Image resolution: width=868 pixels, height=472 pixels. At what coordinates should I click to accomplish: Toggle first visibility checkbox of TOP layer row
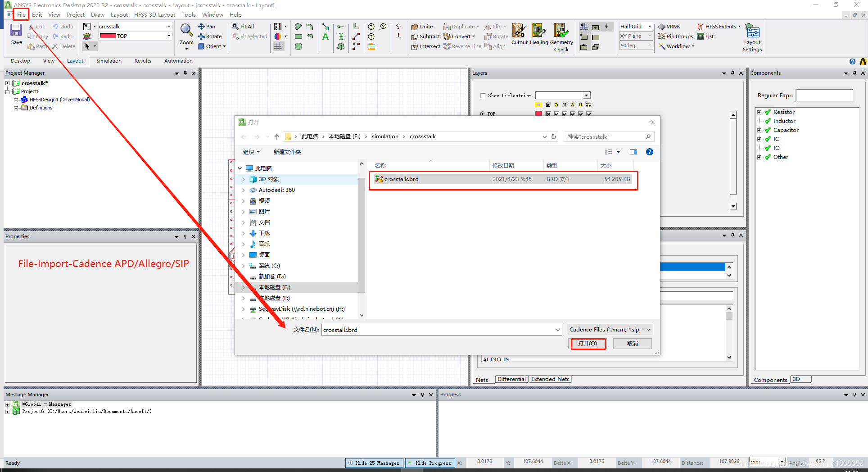pyautogui.click(x=548, y=114)
